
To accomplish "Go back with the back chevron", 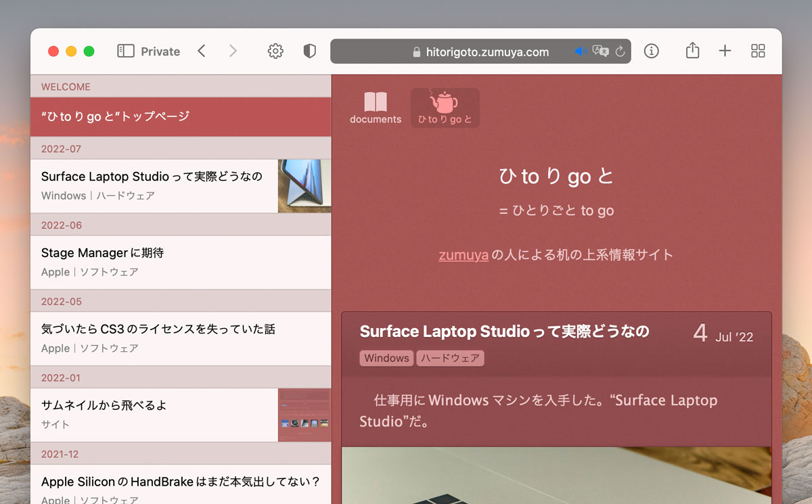I will 202,51.
